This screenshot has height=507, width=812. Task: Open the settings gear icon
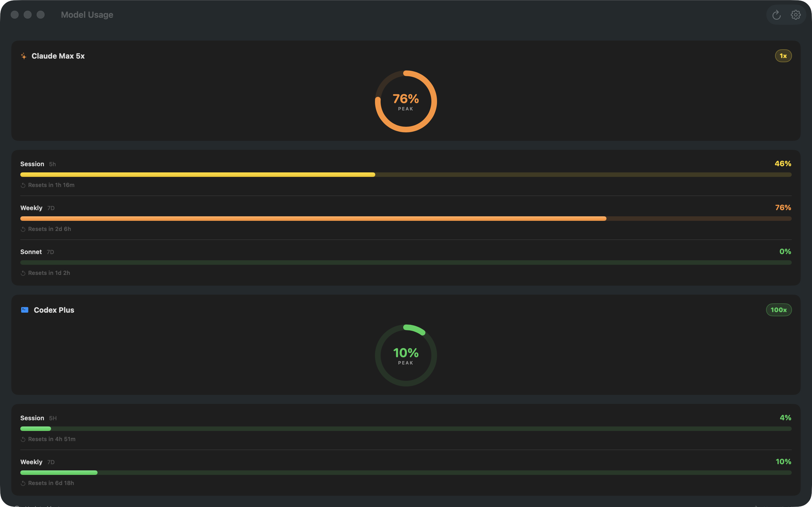click(796, 15)
